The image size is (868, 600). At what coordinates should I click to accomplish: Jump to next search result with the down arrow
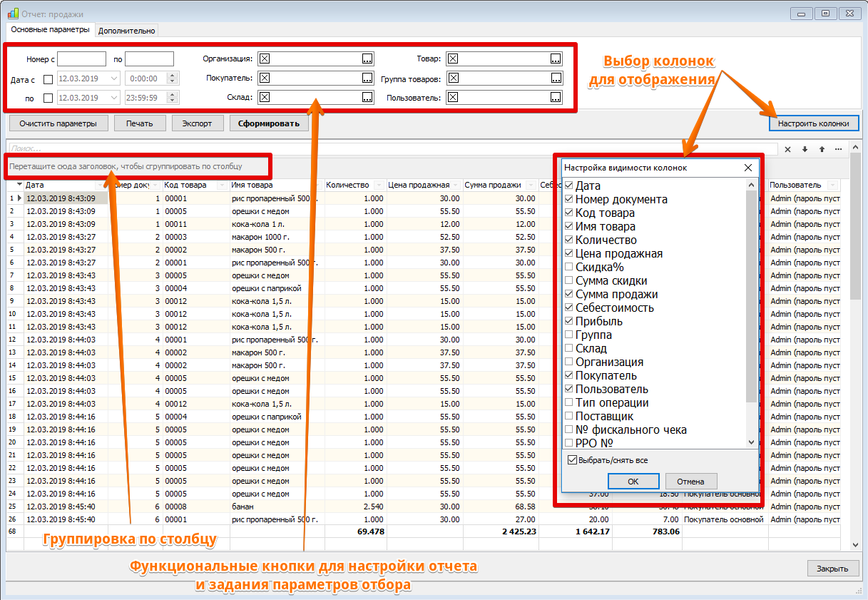[x=805, y=149]
